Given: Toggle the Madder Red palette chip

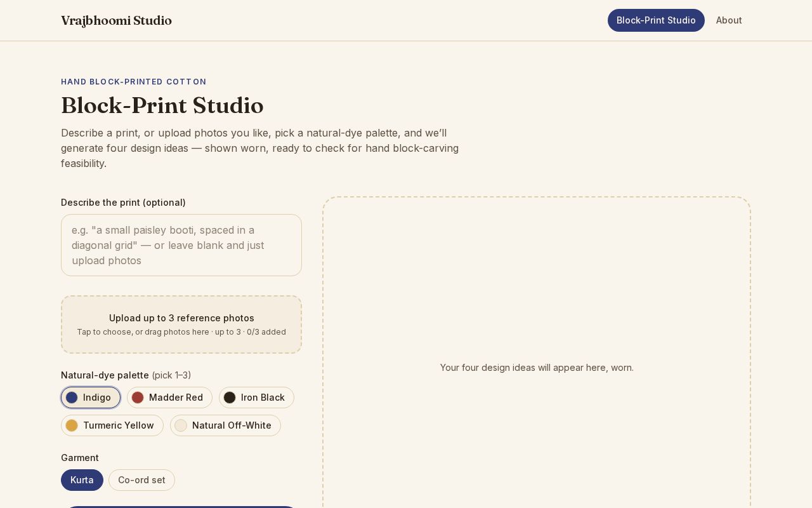Looking at the screenshot, I should [x=169, y=398].
